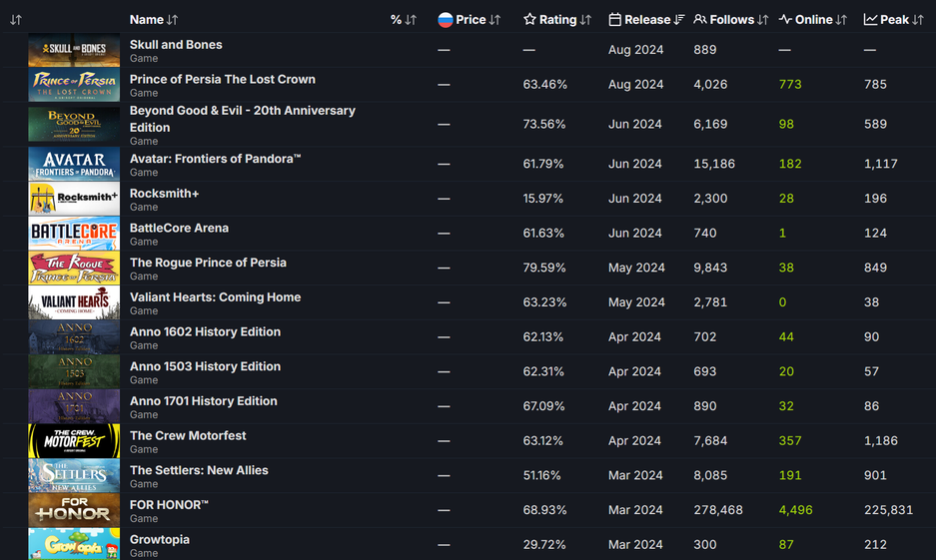This screenshot has height=560, width=936.
Task: Click the sort arrows next to Name
Action: [x=173, y=20]
